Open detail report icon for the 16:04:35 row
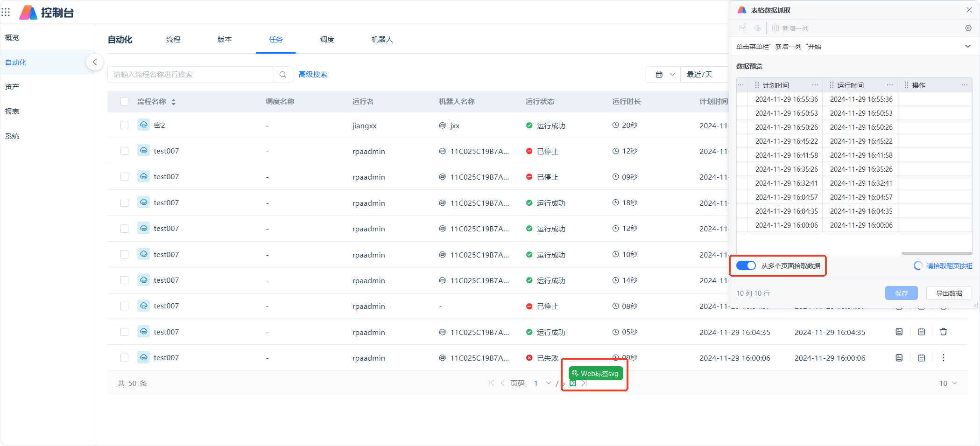 (922, 332)
